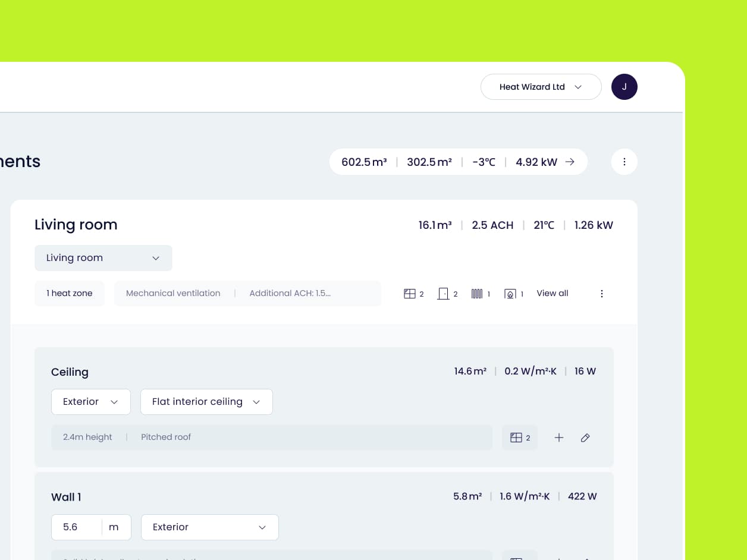This screenshot has width=747, height=560.
Task: Click the View all link
Action: pos(553,293)
